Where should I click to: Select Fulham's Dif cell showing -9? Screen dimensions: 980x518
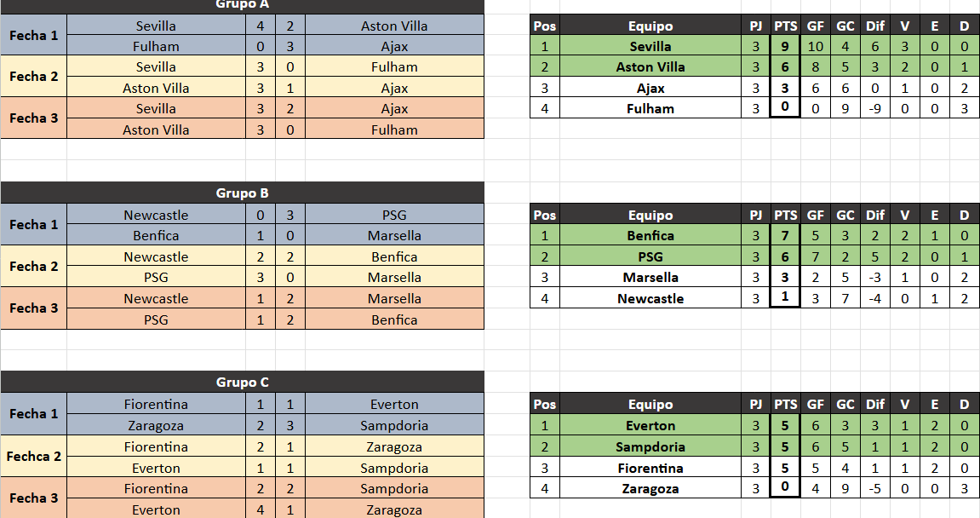pyautogui.click(x=875, y=109)
